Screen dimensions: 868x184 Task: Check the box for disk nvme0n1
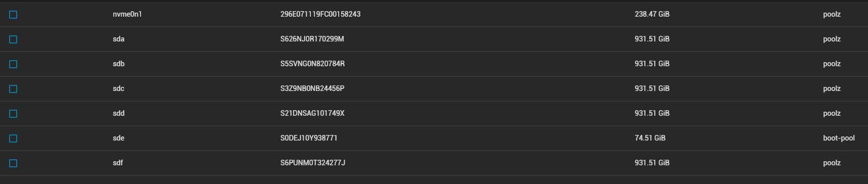pyautogui.click(x=13, y=15)
